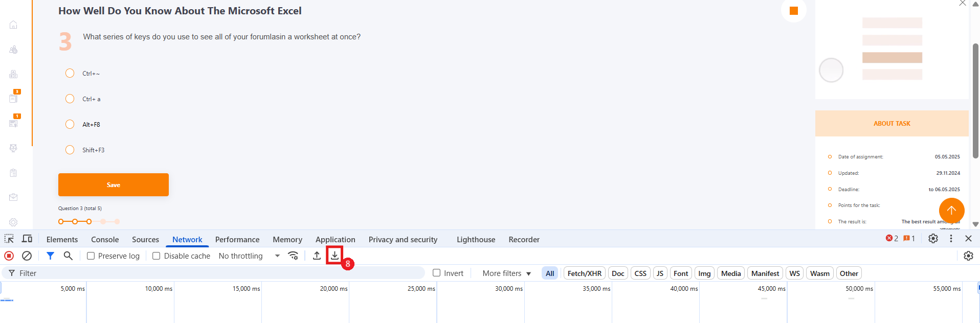Clear the network log
The image size is (980, 323).
[27, 256]
